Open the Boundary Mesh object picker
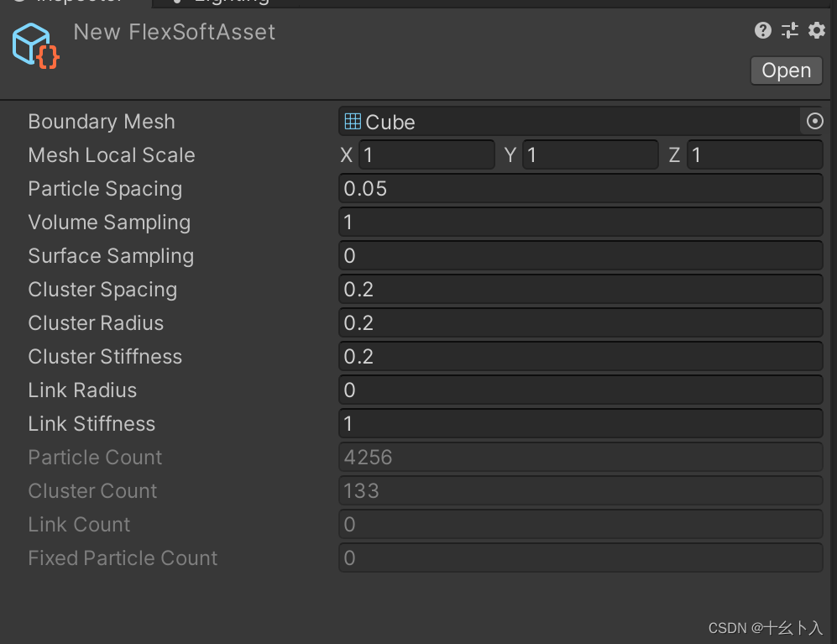The height and width of the screenshot is (644, 837). pyautogui.click(x=813, y=121)
